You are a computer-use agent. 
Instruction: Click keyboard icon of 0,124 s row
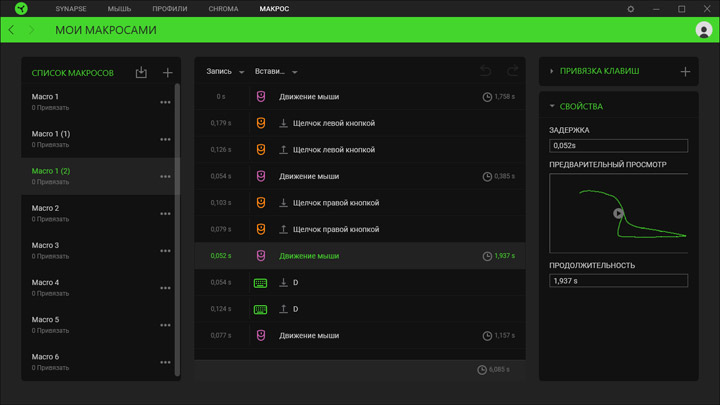(260, 309)
